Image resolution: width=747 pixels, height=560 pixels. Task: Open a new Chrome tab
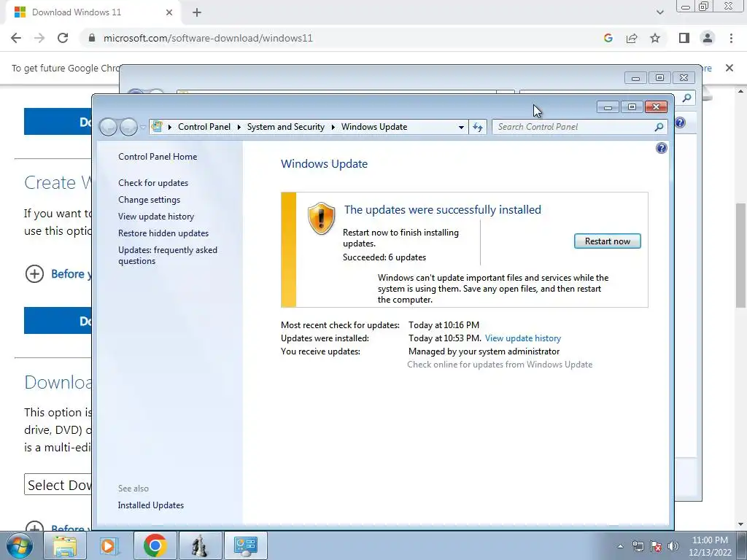point(197,12)
